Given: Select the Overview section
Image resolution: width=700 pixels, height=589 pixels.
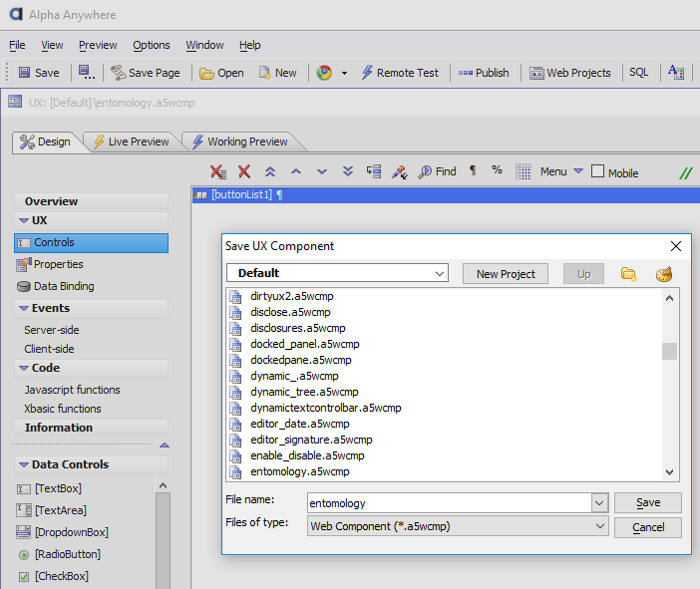Looking at the screenshot, I should point(91,201).
